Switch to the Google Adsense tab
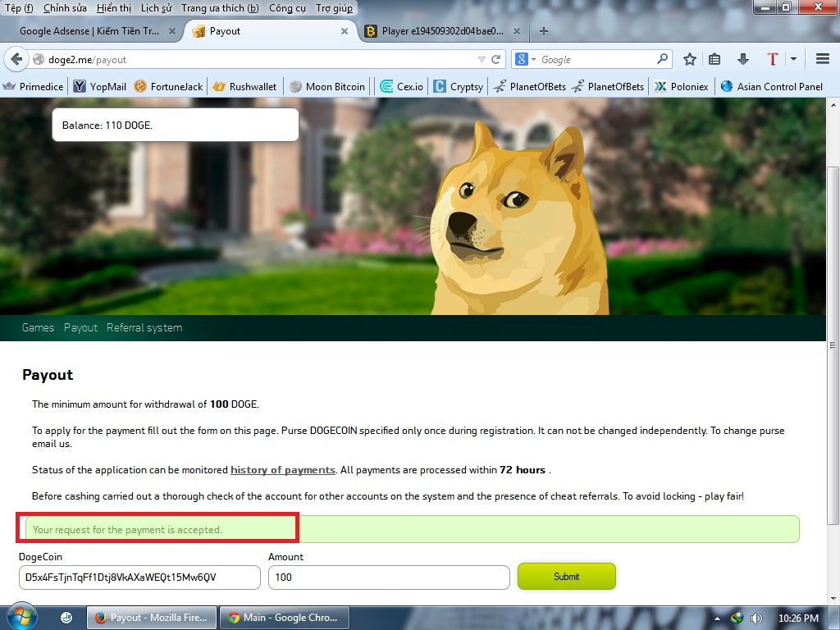840x630 pixels. point(90,31)
